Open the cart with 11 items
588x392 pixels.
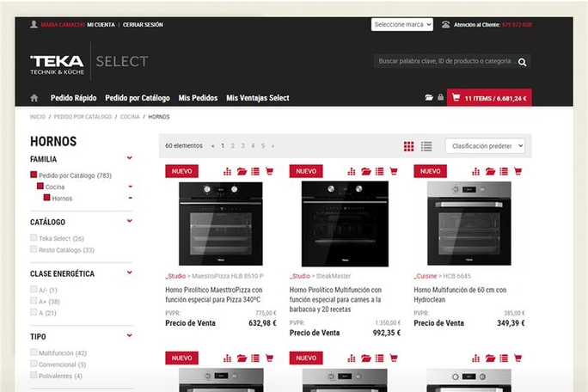(x=489, y=98)
